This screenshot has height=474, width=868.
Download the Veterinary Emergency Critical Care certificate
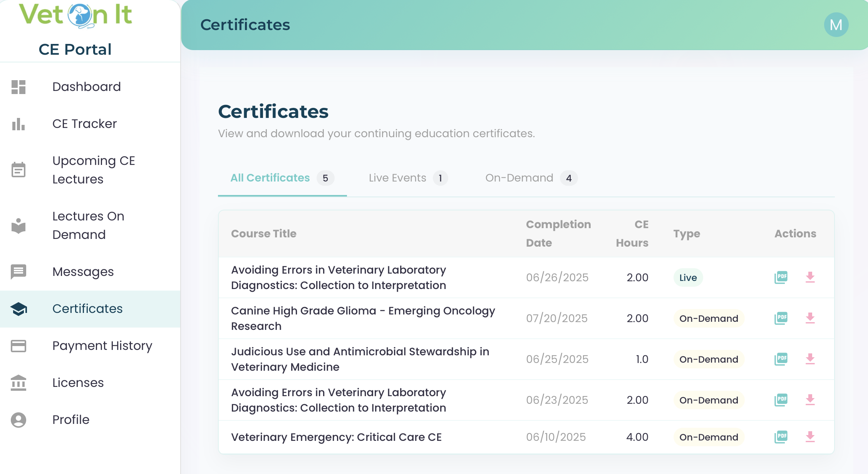click(x=810, y=437)
